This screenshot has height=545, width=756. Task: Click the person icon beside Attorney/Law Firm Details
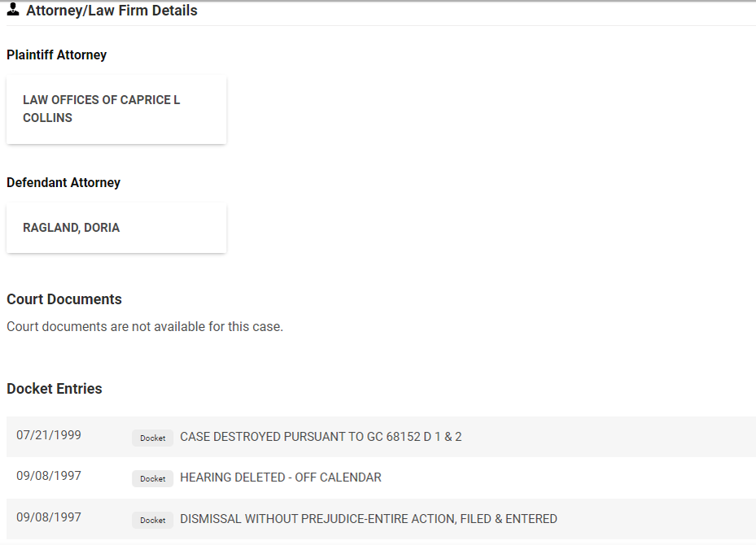click(x=13, y=11)
